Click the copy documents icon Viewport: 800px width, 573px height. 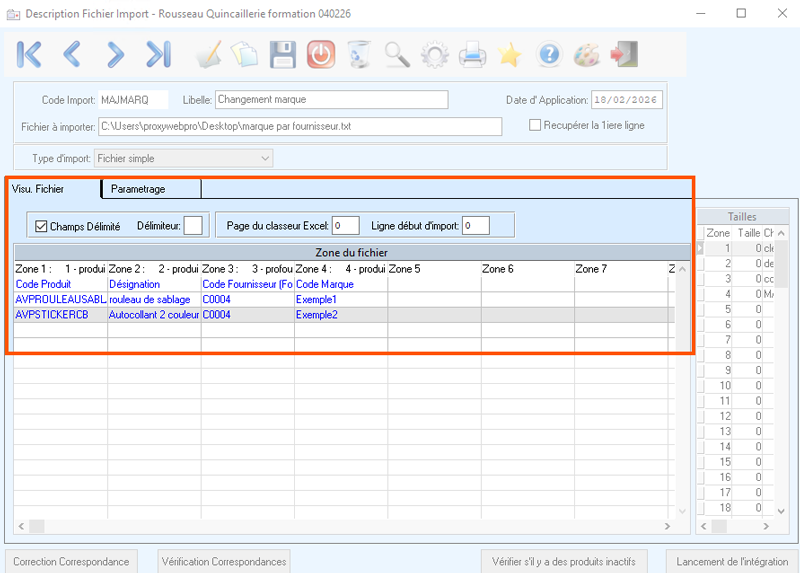coord(244,55)
